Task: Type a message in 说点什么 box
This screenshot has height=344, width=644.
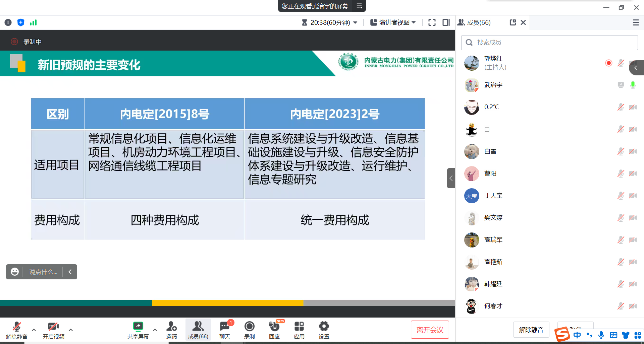Action: (43, 272)
